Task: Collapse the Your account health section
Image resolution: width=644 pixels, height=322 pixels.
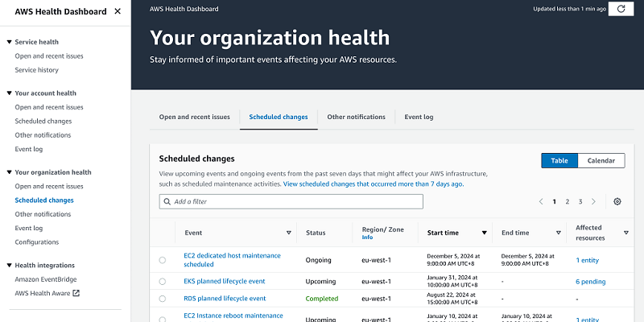Action: [9, 93]
